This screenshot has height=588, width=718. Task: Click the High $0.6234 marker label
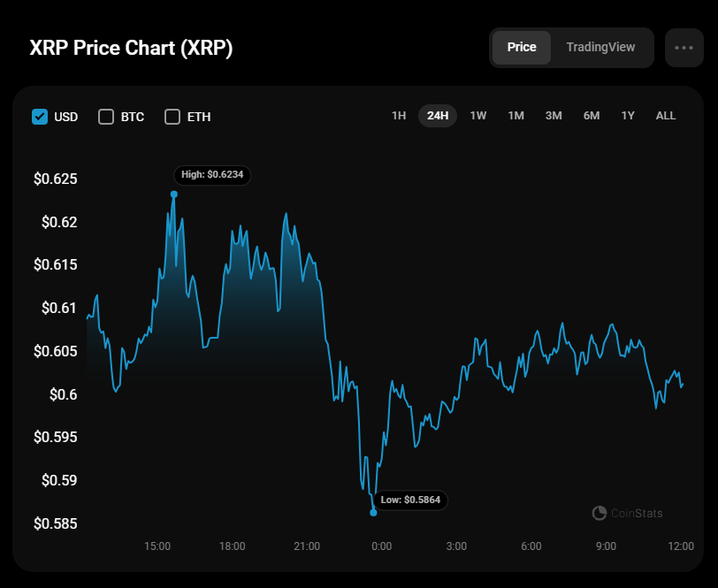pos(212,175)
